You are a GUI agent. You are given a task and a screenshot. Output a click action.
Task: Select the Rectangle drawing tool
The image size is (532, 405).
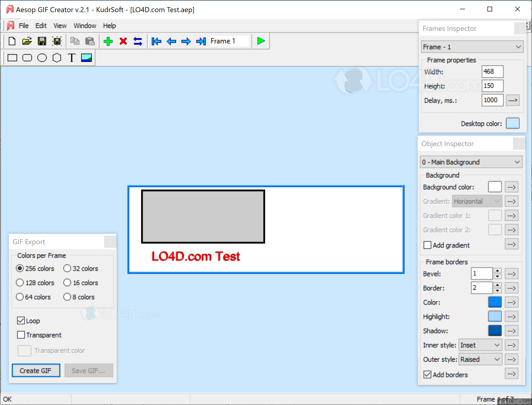point(13,58)
